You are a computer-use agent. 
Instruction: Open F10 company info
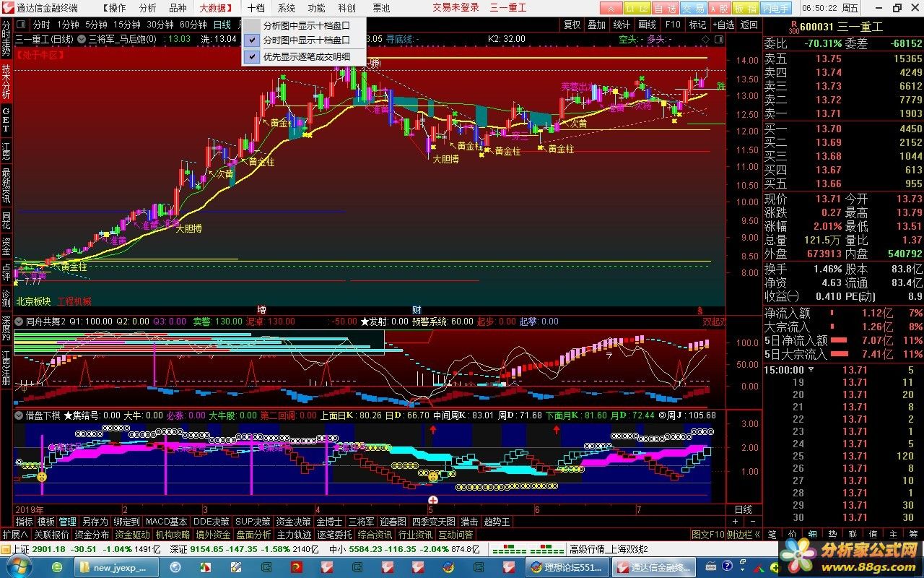pyautogui.click(x=672, y=25)
